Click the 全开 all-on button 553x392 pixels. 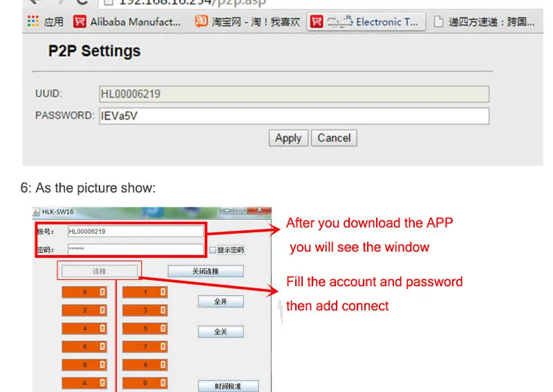(x=221, y=301)
